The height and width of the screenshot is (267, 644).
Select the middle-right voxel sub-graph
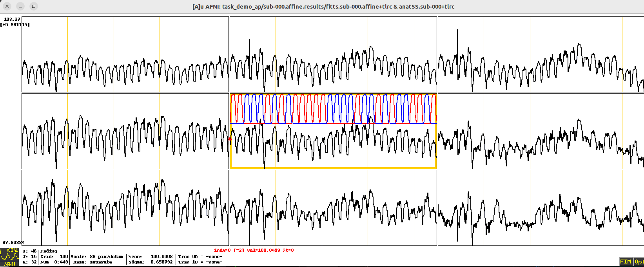[541, 131]
